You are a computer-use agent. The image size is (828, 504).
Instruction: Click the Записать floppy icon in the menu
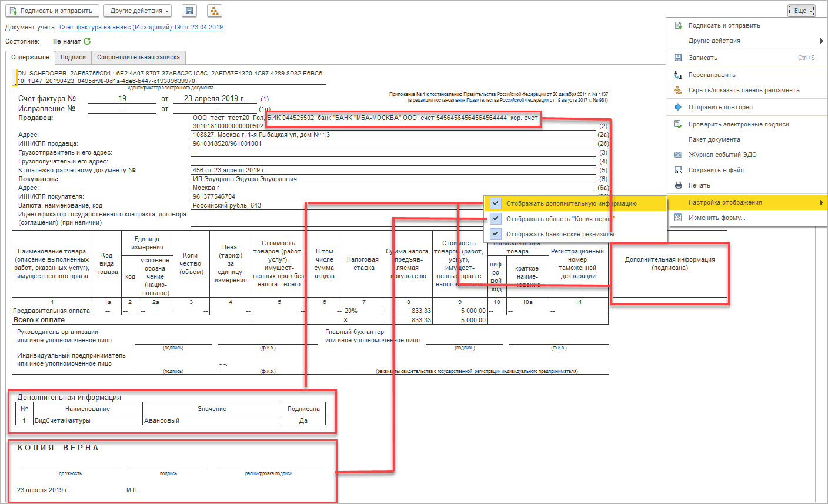677,58
